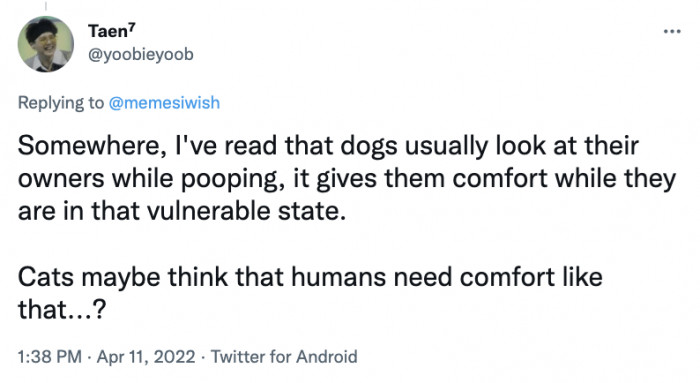Open Taen⁷'s profile picture avatar
The height and width of the screenshot is (383, 700).
[x=46, y=44]
